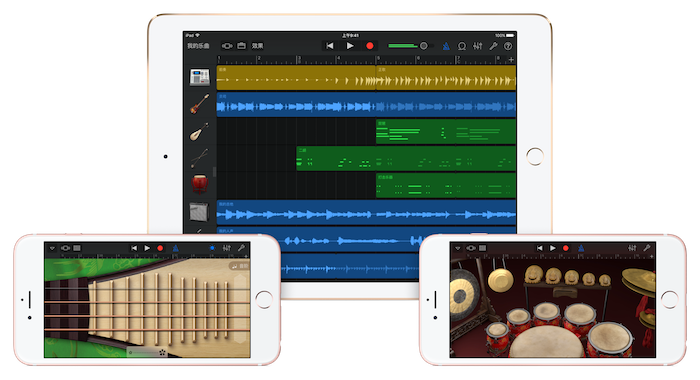This screenshot has width=700, height=380.
Task: Select the amp audio track icon
Action: [200, 212]
